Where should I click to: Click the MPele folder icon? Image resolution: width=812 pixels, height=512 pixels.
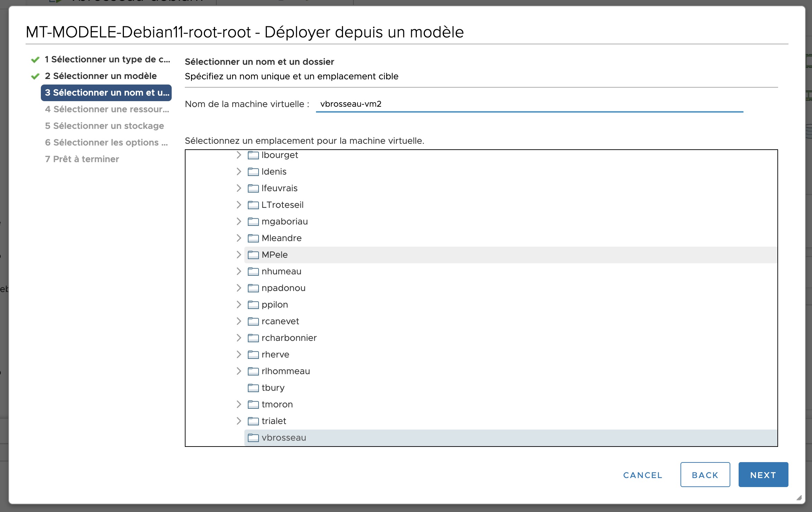tap(253, 255)
